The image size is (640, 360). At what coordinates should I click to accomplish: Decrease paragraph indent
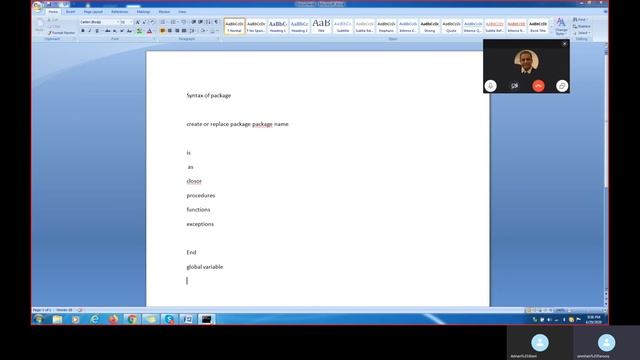193,22
